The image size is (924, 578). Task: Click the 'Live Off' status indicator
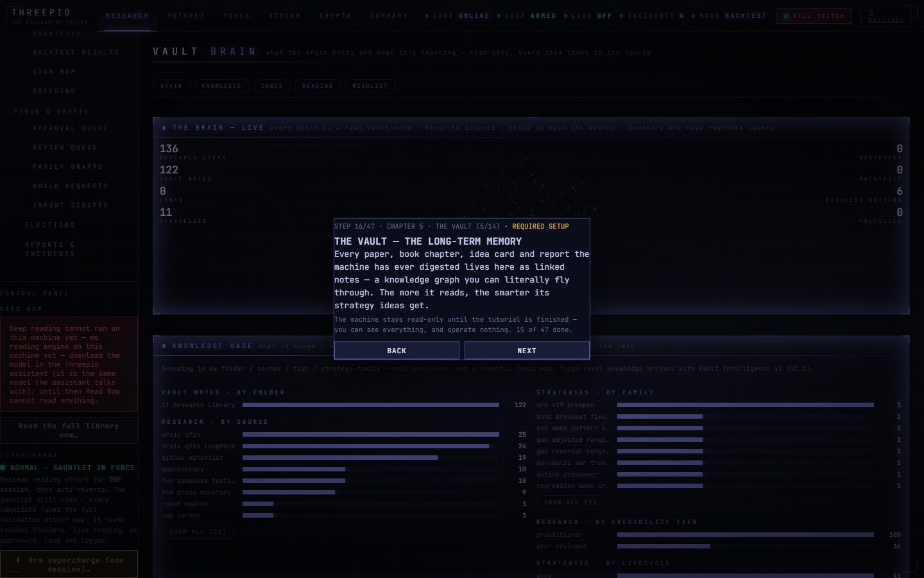pyautogui.click(x=588, y=16)
